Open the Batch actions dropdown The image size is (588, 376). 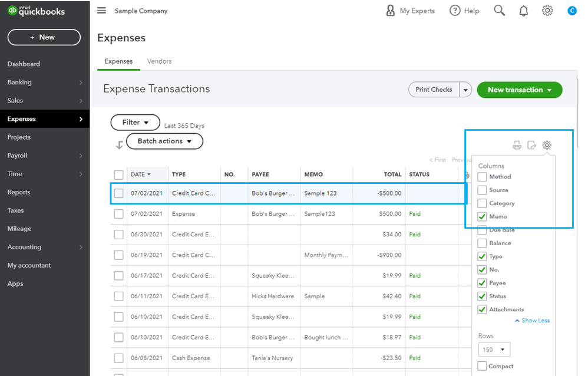pos(164,141)
